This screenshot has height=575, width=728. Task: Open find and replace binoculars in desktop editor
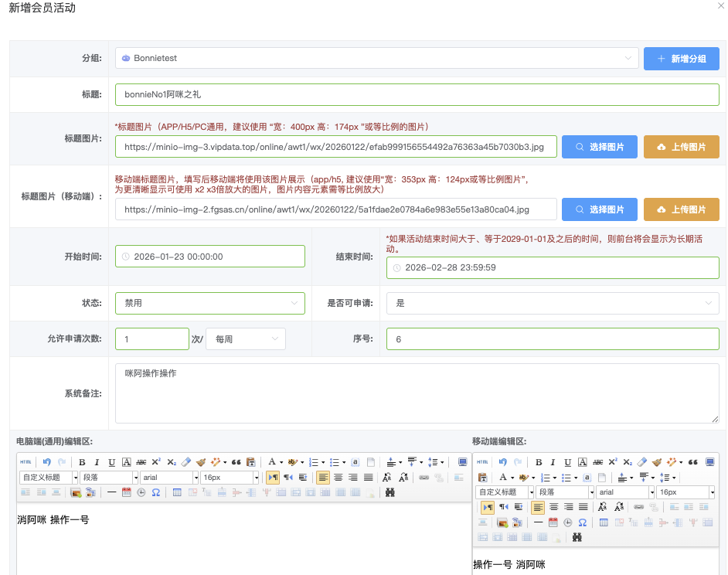coord(390,492)
